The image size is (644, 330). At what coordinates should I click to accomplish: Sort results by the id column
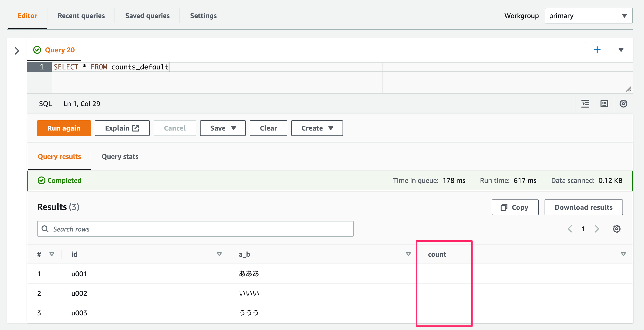point(219,254)
